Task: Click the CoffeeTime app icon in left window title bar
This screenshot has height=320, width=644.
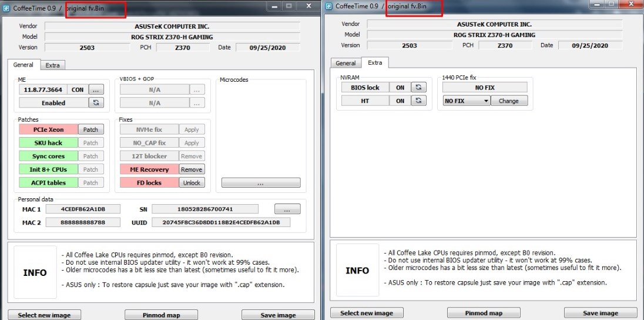Action: pos(6,6)
